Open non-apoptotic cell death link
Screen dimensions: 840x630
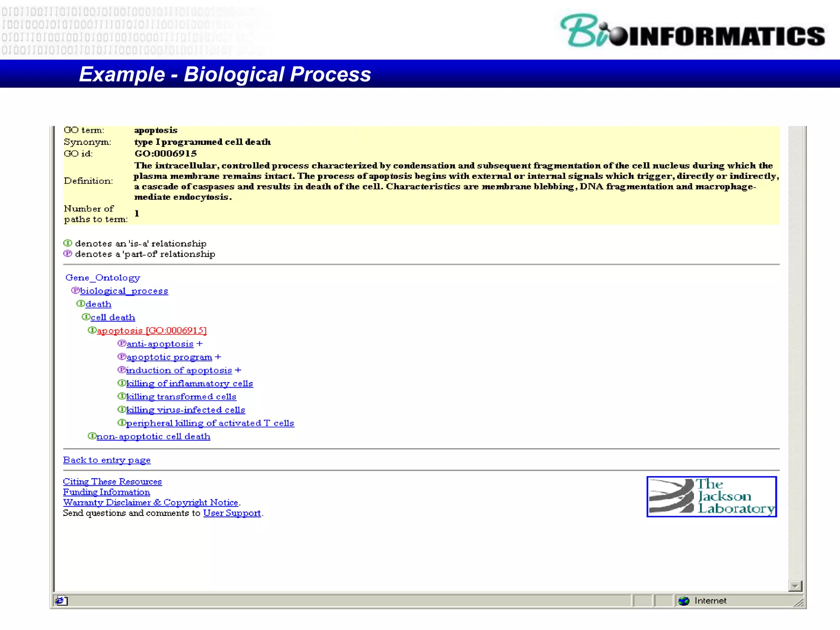tap(153, 437)
